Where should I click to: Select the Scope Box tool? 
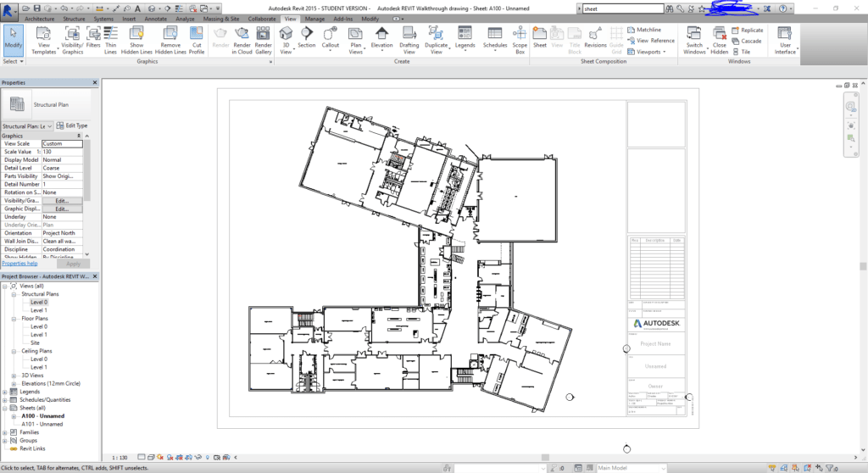click(x=520, y=40)
